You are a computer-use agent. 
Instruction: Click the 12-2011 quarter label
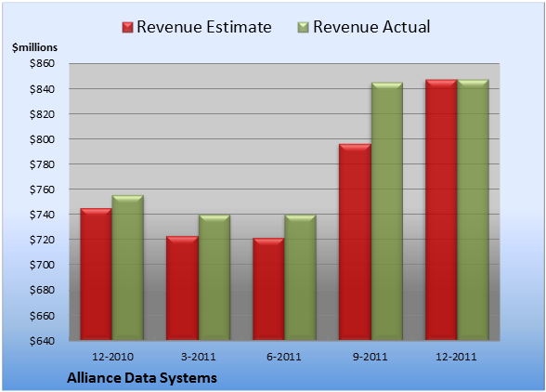coord(456,357)
